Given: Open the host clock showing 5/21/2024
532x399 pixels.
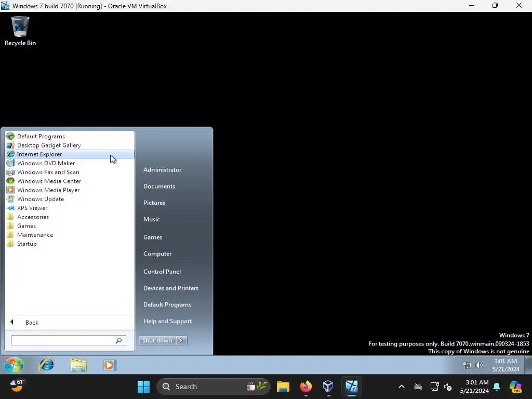Looking at the screenshot, I should [474, 387].
